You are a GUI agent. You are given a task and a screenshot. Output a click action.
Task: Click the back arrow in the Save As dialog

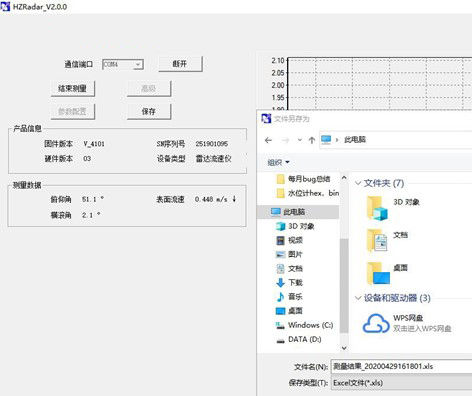[268, 140]
